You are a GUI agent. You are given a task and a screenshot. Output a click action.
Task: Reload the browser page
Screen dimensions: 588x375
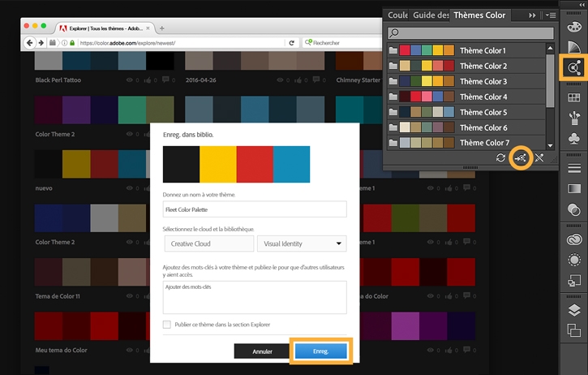292,43
